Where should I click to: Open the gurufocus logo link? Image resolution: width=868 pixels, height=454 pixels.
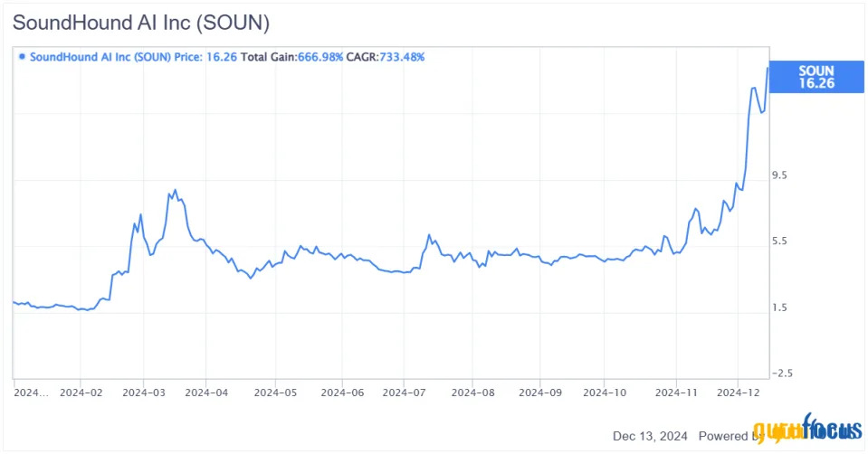point(807,428)
